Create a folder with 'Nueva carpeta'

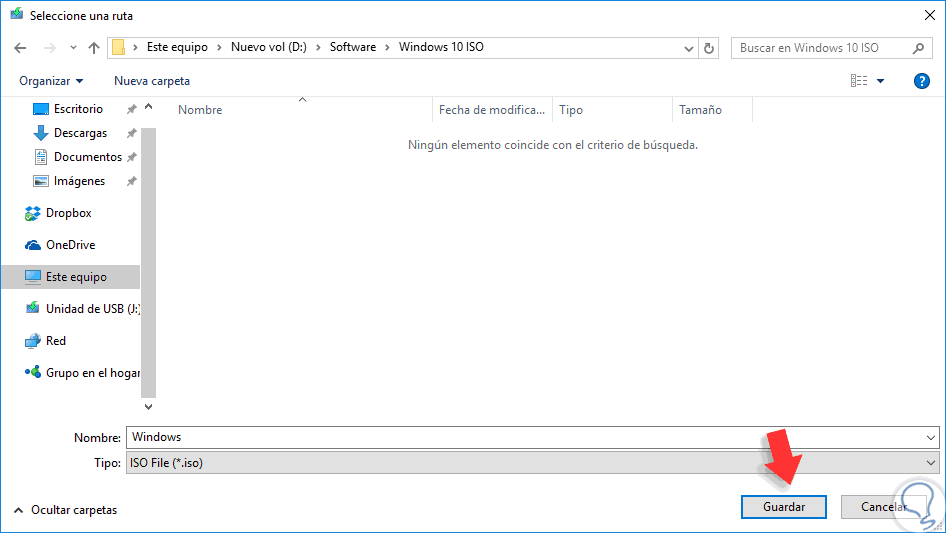[x=152, y=81]
